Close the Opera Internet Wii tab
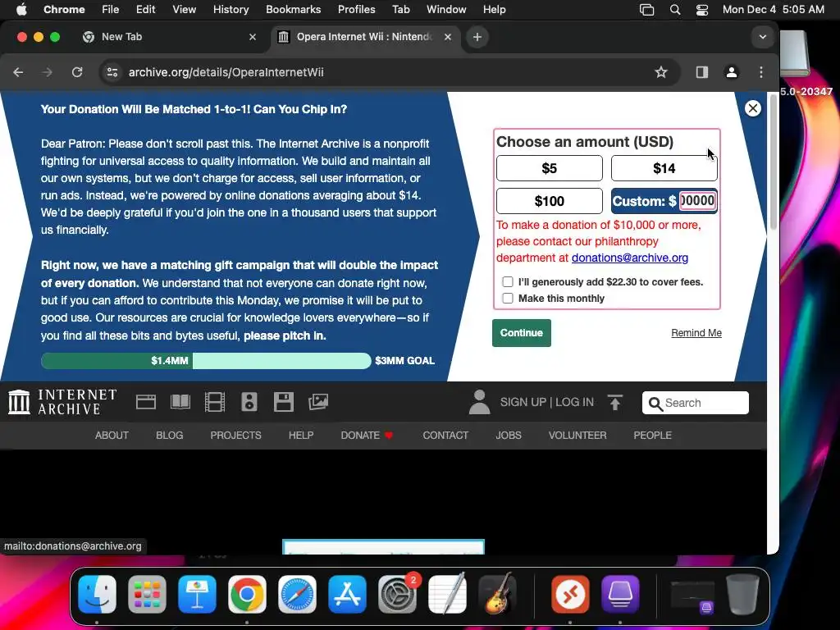 coord(448,37)
